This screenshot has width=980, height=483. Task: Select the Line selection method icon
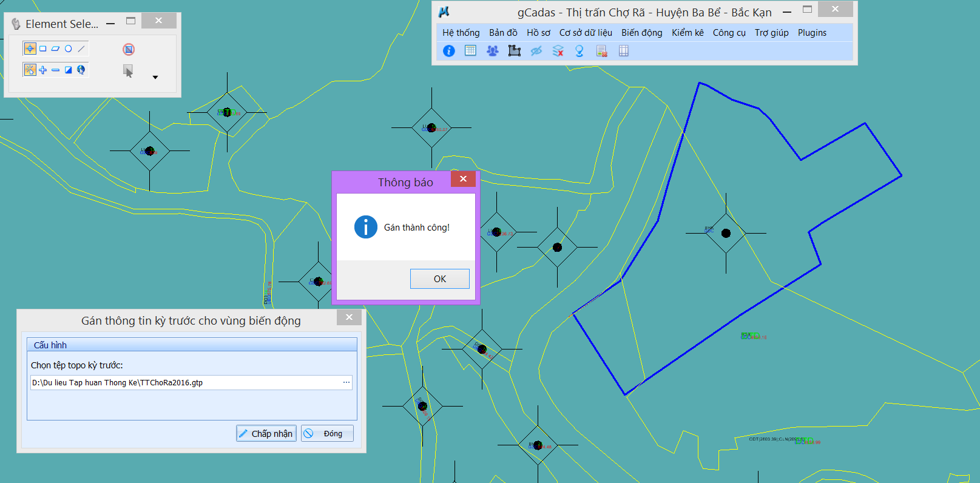tap(81, 49)
